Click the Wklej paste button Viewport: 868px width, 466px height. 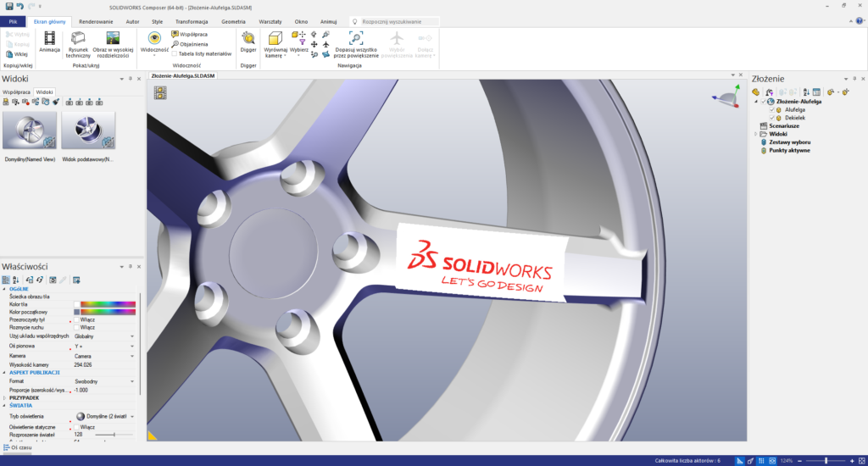tap(16, 54)
